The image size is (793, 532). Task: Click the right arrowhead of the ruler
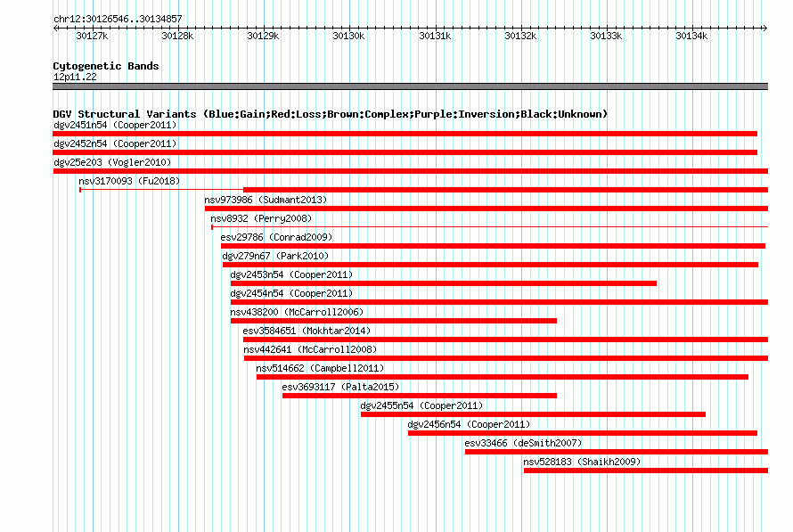pyautogui.click(x=765, y=28)
